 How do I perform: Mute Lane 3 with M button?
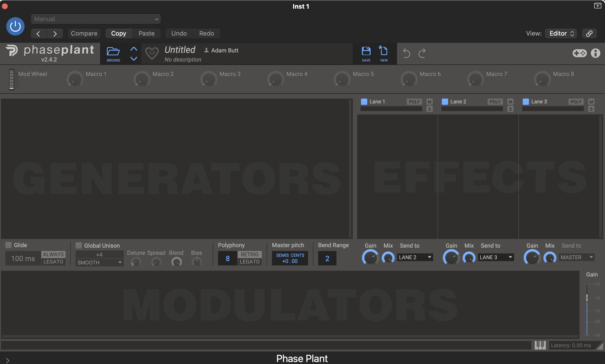[x=591, y=101]
